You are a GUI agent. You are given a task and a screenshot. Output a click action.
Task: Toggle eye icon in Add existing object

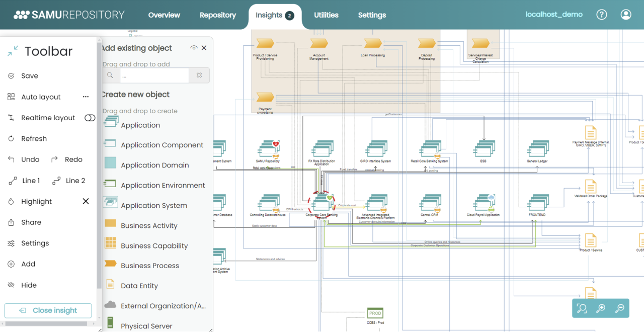point(194,48)
